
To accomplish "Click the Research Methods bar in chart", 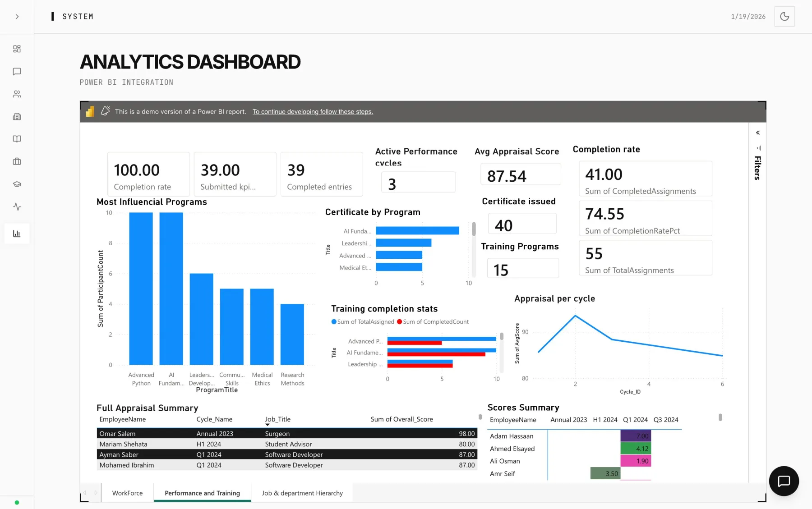I will click(292, 334).
